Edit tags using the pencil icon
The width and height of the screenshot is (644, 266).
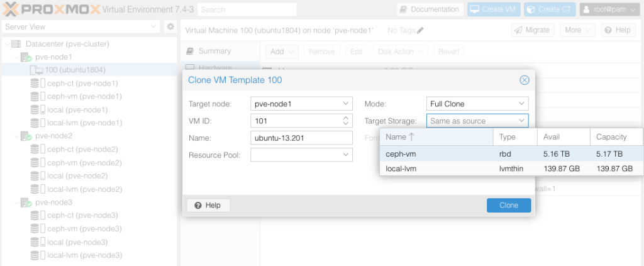tap(419, 30)
